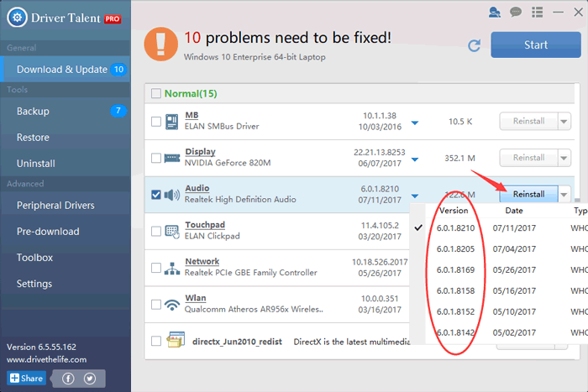Open the Restore section
Viewport: 588px width, 392px height.
(66, 138)
